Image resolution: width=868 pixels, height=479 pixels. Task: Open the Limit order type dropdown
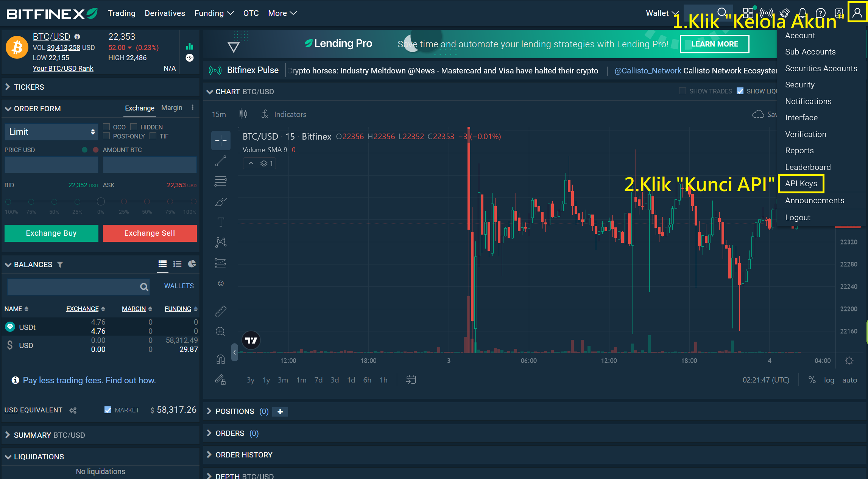click(51, 132)
